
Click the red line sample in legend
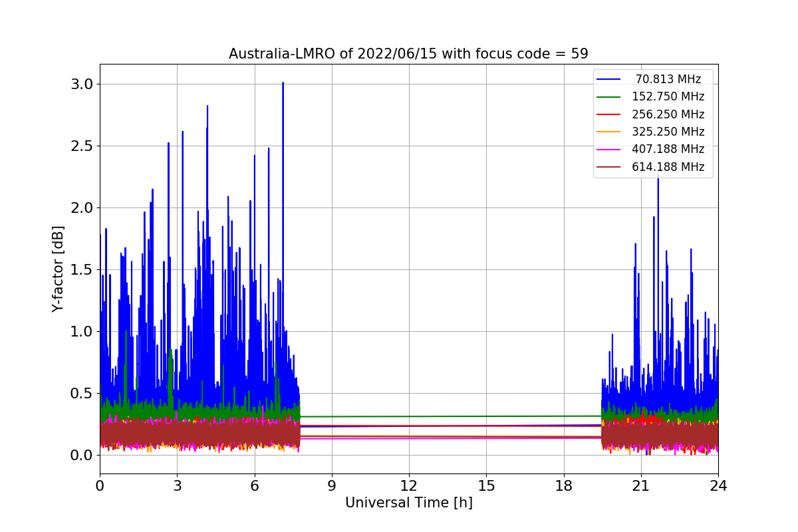609,114
